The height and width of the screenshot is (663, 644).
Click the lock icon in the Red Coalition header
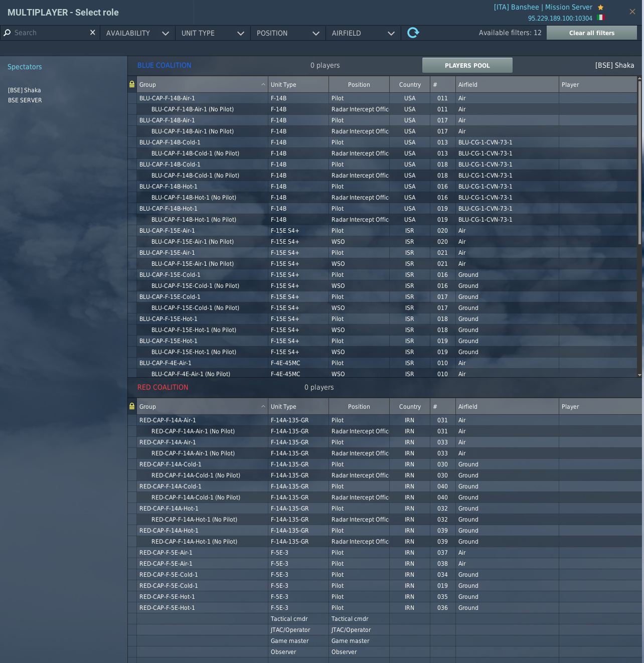[132, 406]
